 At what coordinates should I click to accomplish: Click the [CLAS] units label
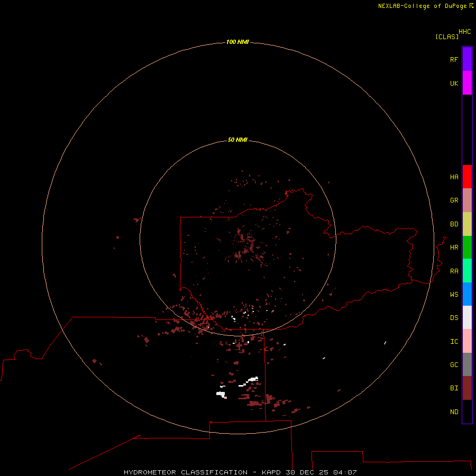(x=447, y=36)
